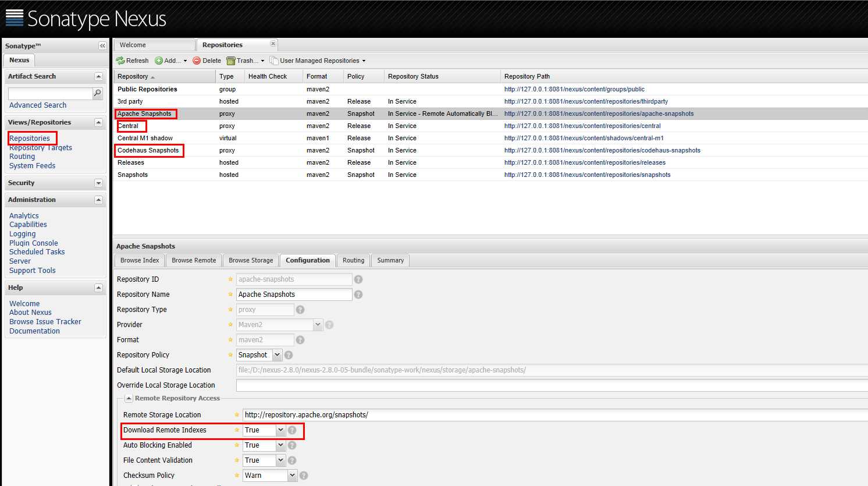Click help icon next to Provider
The width and height of the screenshot is (868, 486).
tap(329, 325)
